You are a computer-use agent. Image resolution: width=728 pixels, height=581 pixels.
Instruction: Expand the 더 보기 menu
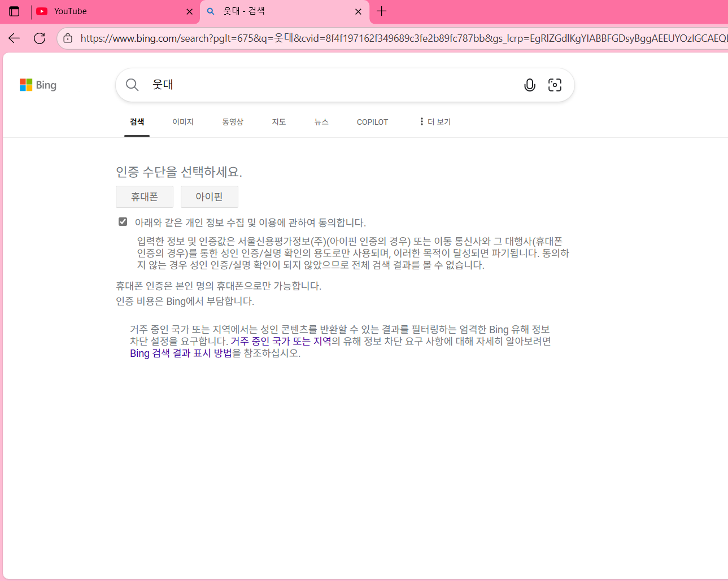(435, 122)
